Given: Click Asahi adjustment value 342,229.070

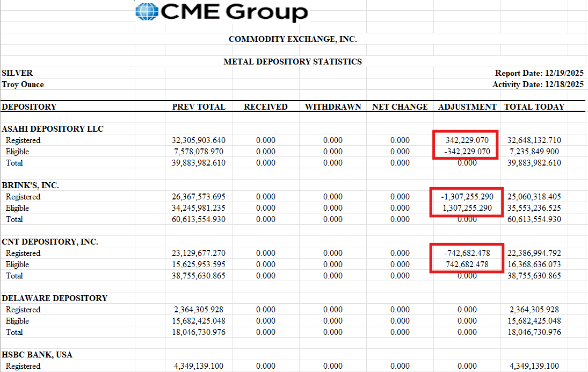Looking at the screenshot, I should point(467,140).
